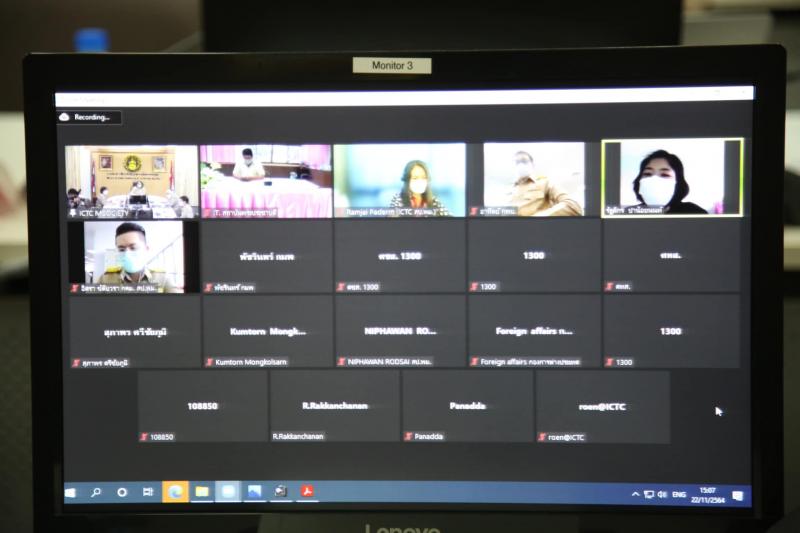
Task: Open network status in the system tray
Action: (649, 494)
